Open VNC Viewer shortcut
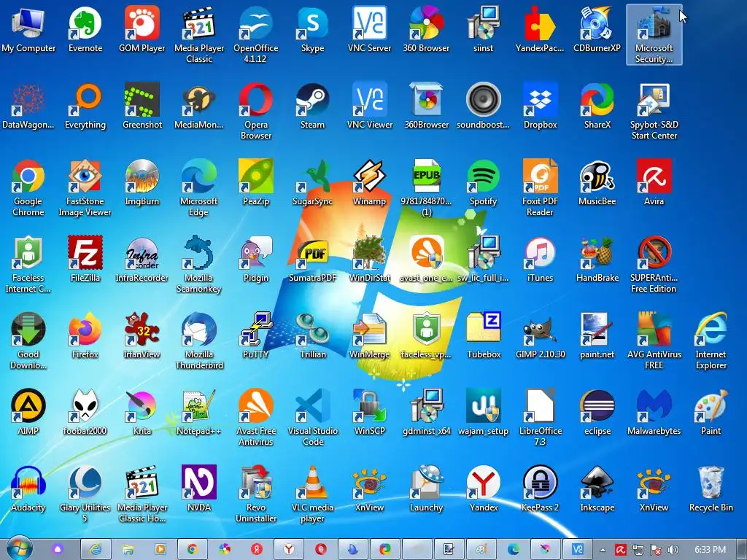 point(369,106)
